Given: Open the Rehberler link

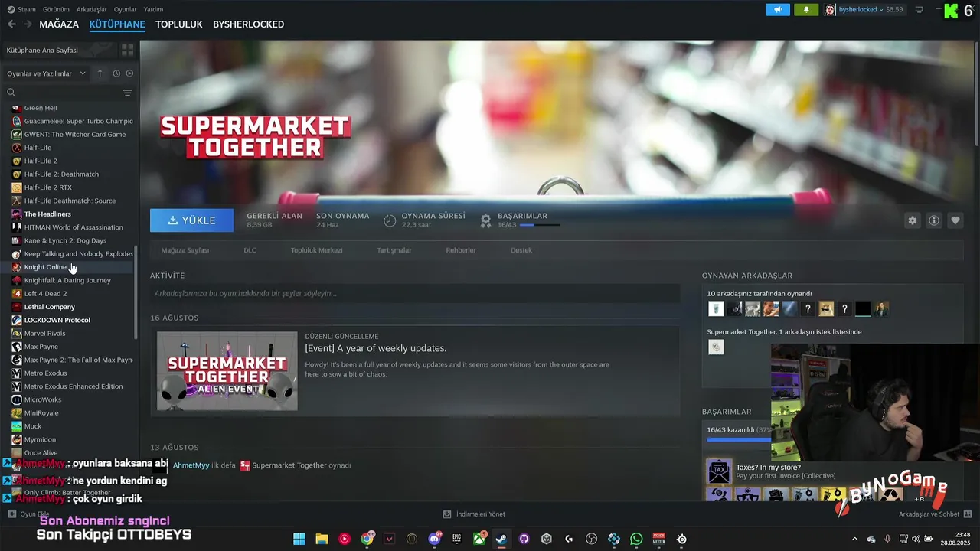Looking at the screenshot, I should tap(461, 250).
